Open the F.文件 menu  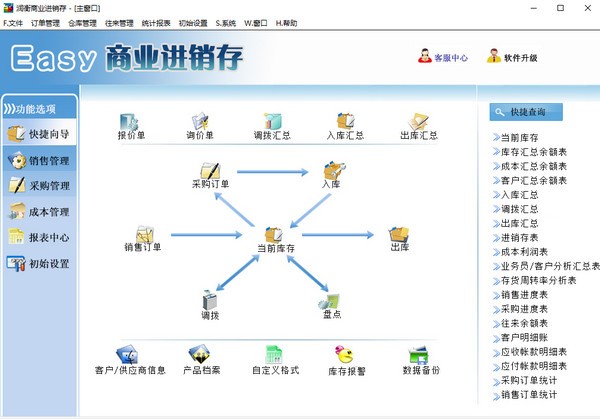coord(13,23)
